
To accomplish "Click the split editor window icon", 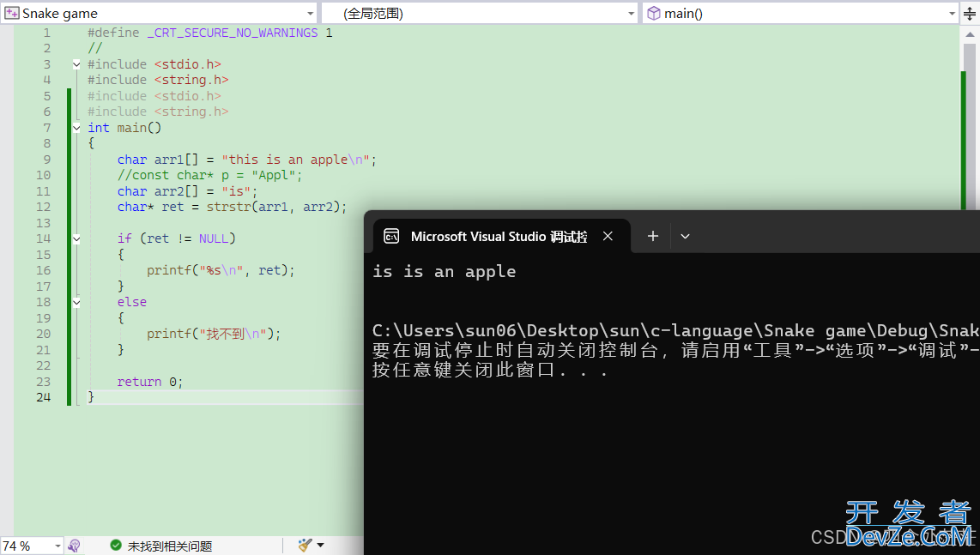I will click(970, 13).
